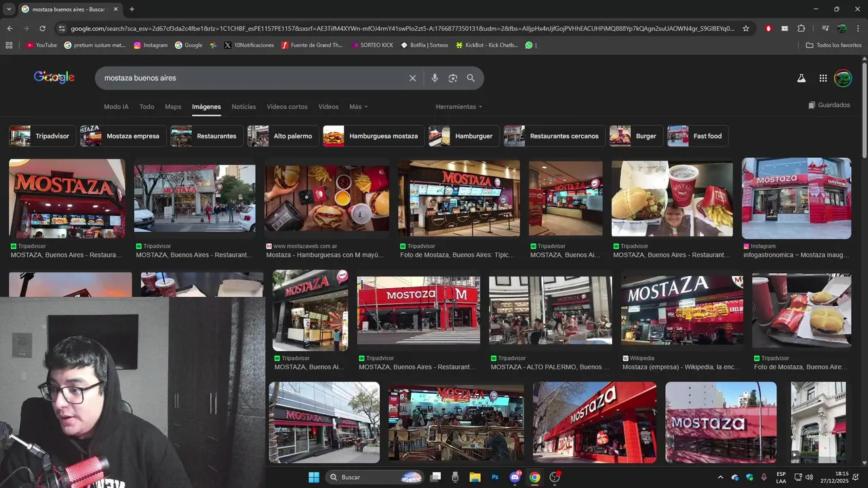
Task: Clear the search box with the X icon
Action: (412, 78)
